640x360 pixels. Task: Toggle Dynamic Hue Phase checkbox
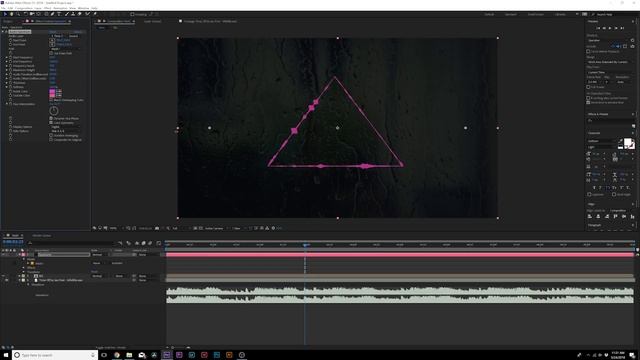click(51, 118)
